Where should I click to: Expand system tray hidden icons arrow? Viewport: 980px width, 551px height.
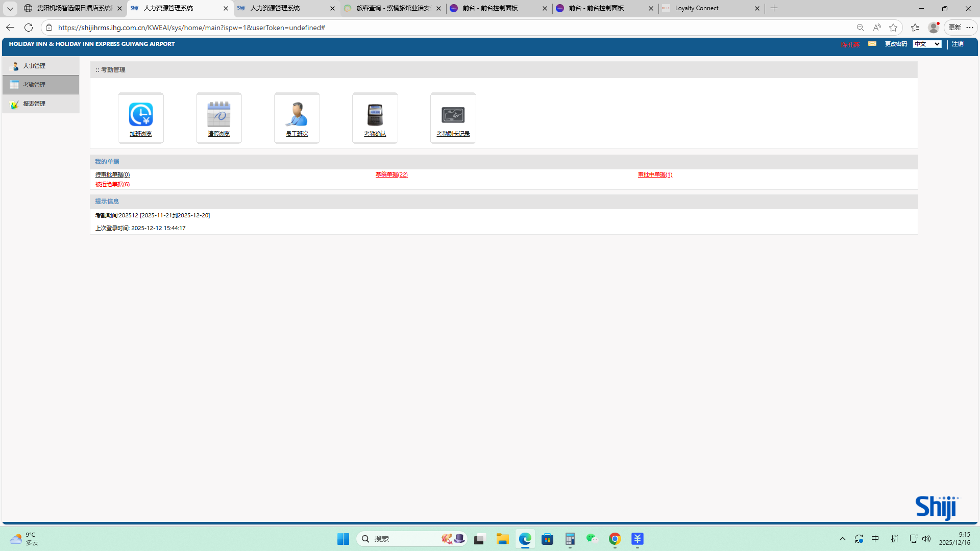tap(843, 539)
